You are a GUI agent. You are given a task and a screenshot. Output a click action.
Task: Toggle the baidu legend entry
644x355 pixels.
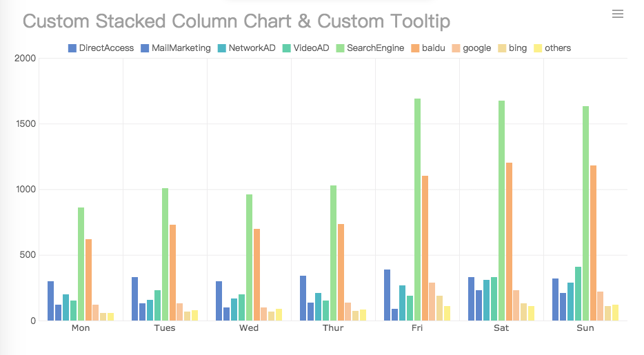[433, 48]
